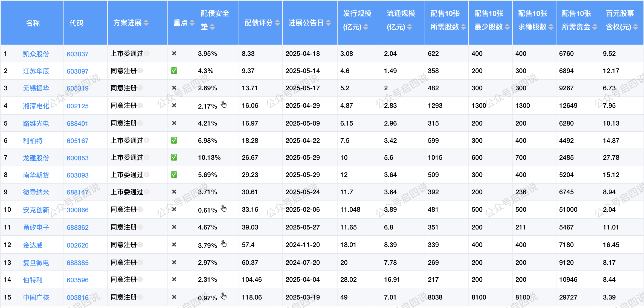Viewport: 644px width, 308px height.
Task: Open stock code 688385 link
Action: pyautogui.click(x=77, y=263)
